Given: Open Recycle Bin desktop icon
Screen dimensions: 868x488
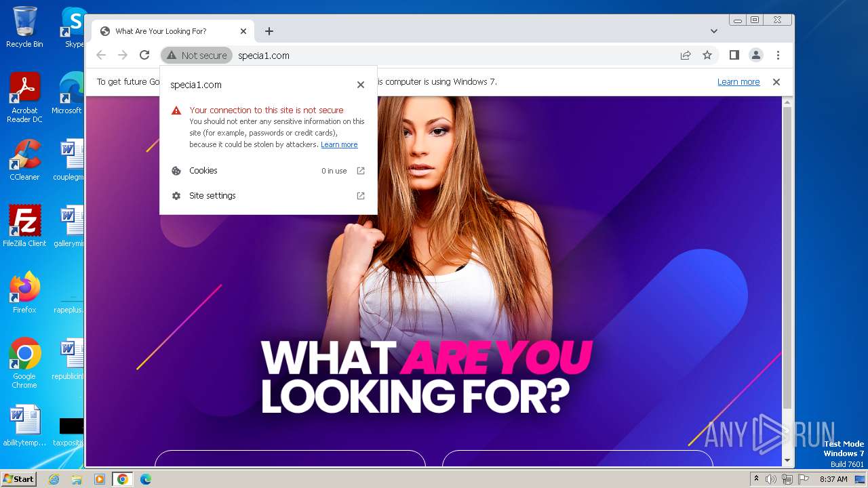Looking at the screenshot, I should (x=24, y=27).
